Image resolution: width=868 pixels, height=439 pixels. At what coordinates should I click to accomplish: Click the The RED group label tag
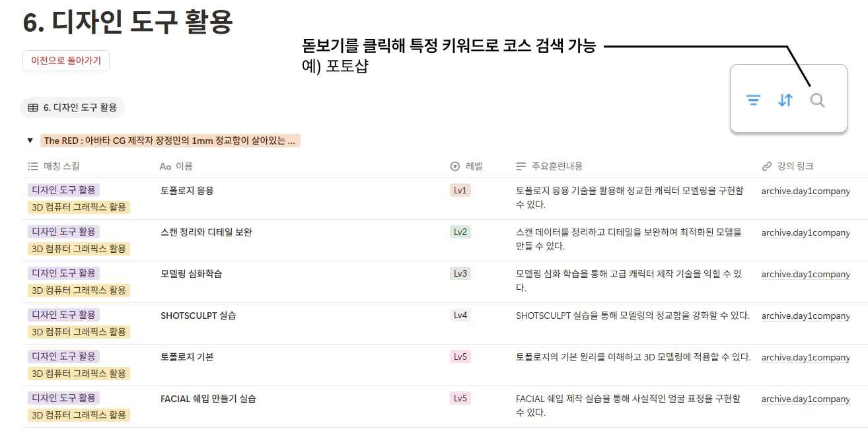pyautogui.click(x=170, y=141)
